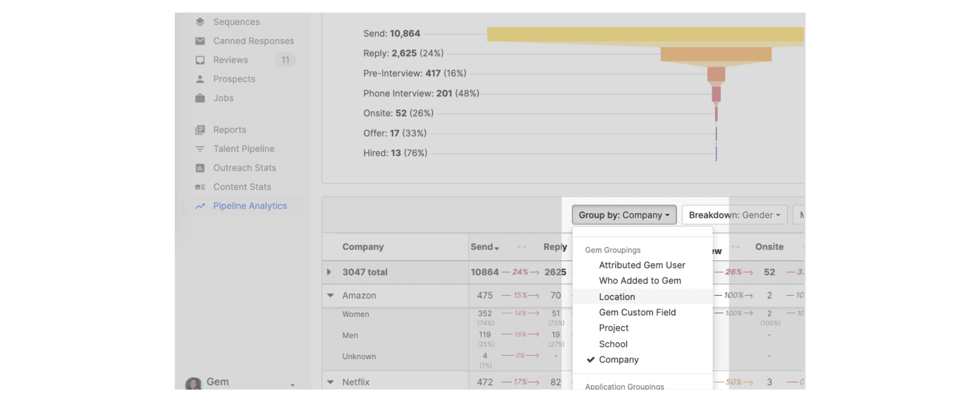Open Content Stats in the sidebar
The image size is (980, 401).
[242, 187]
